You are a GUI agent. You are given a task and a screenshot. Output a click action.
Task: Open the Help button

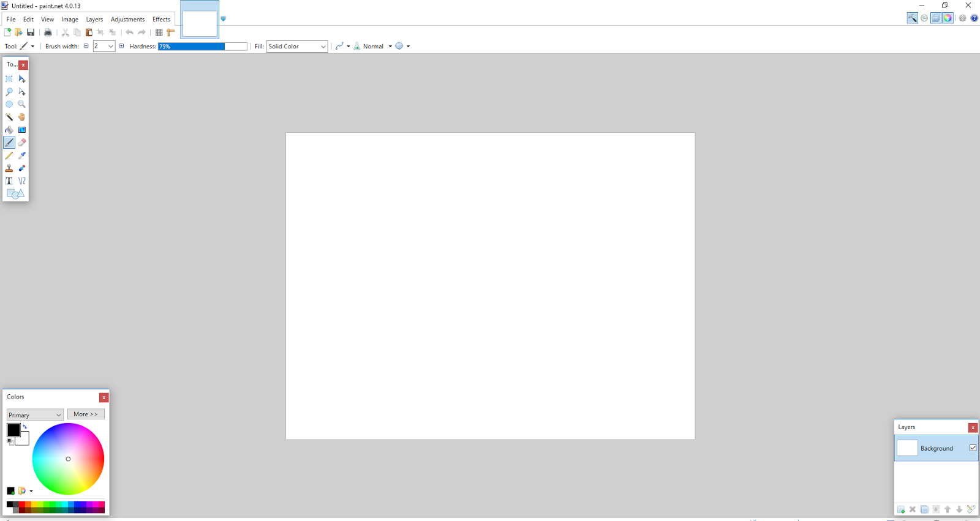coord(974,18)
